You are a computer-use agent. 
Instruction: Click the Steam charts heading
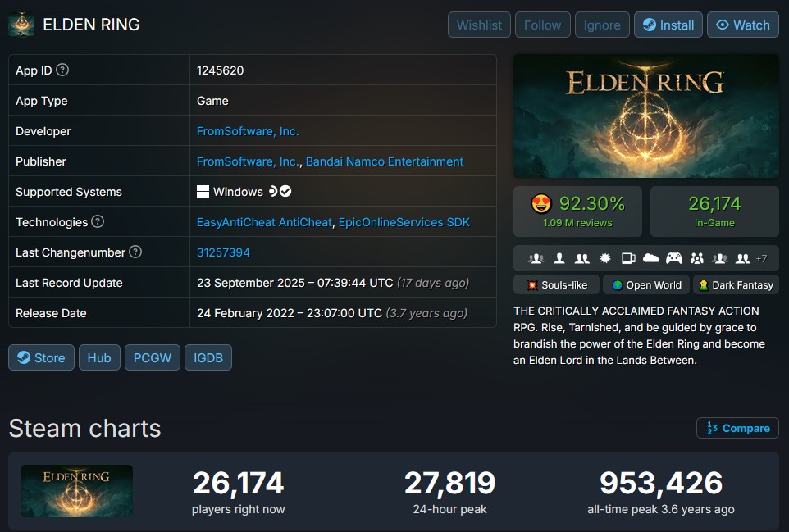coord(84,429)
